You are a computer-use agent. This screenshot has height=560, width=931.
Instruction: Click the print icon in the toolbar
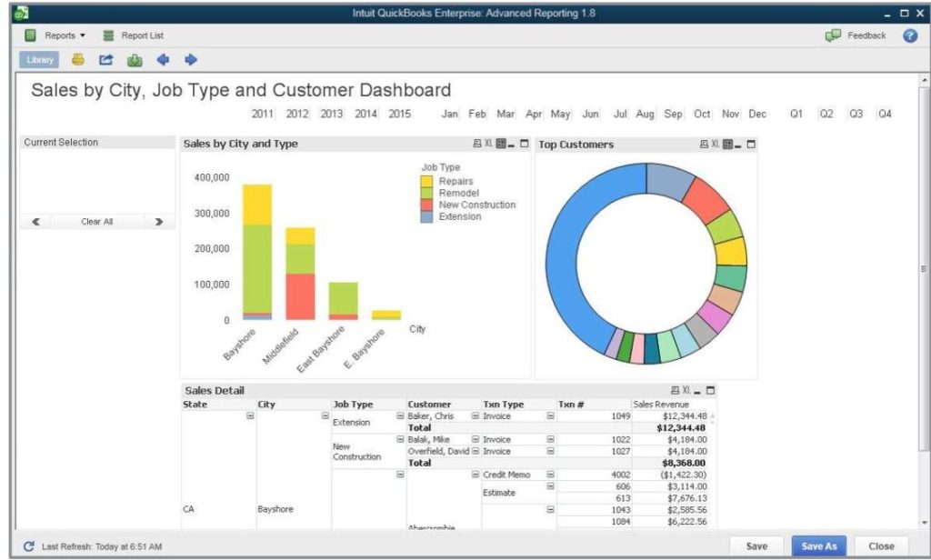click(78, 61)
